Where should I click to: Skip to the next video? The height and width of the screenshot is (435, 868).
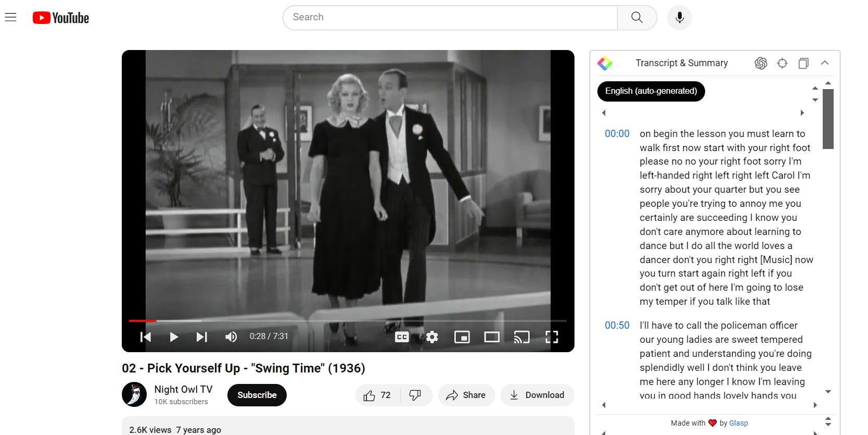tap(202, 337)
